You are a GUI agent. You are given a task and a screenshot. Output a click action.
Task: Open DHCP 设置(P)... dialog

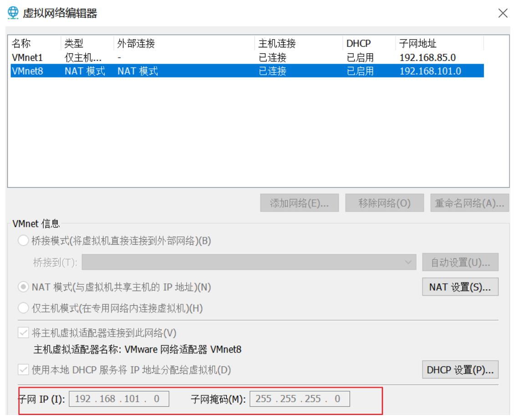(x=460, y=369)
